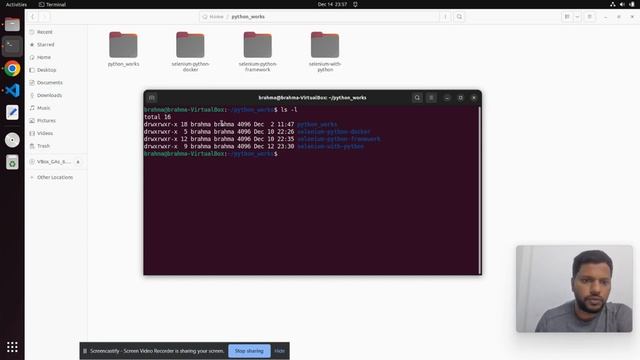640x360 pixels.
Task: Open the Terminal app menu in top bar
Action: click(52, 4)
